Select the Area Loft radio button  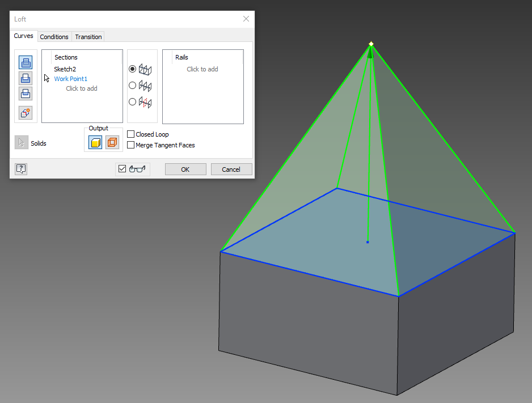[x=132, y=102]
